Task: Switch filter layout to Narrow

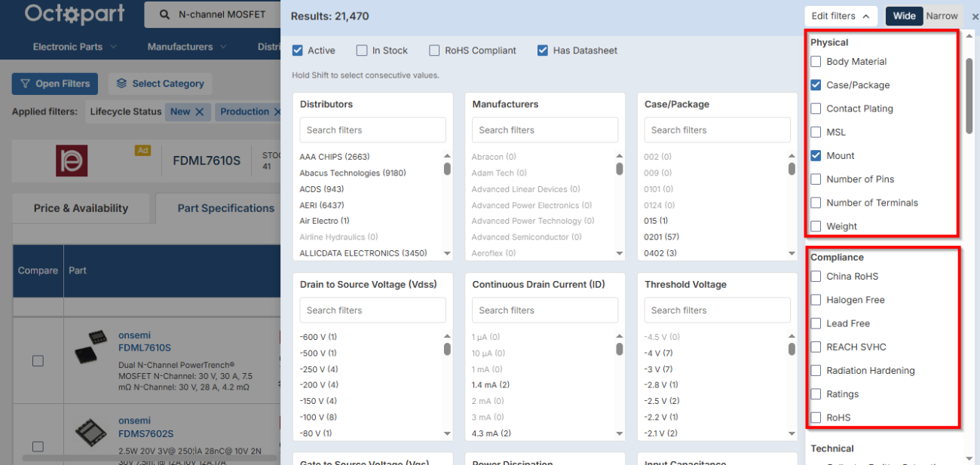Action: 942,16
